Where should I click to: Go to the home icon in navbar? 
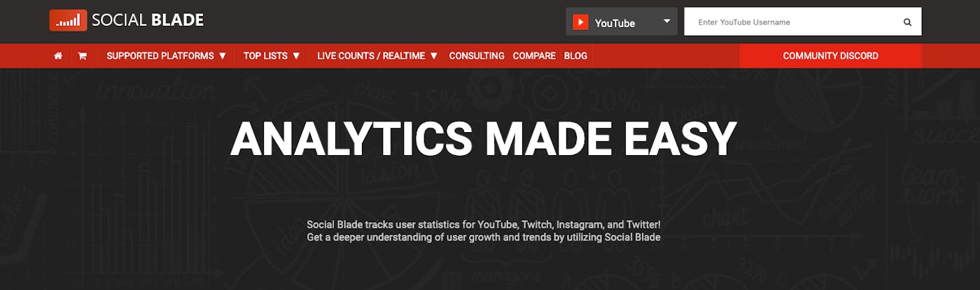(x=58, y=56)
